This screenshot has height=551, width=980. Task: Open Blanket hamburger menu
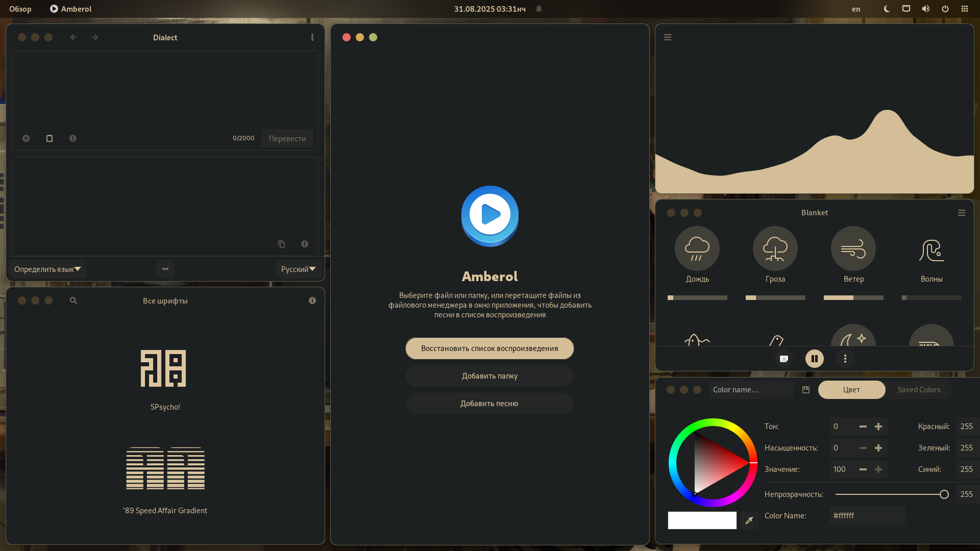pyautogui.click(x=961, y=213)
